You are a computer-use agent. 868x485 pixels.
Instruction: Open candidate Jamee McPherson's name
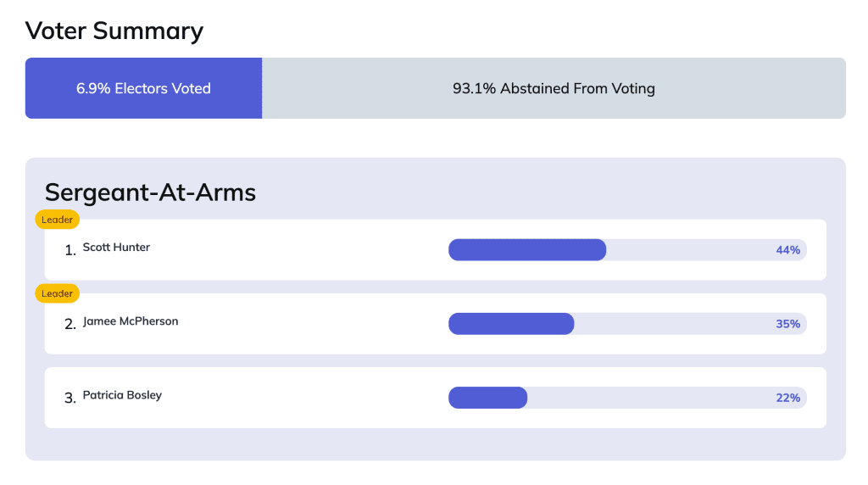tap(131, 321)
